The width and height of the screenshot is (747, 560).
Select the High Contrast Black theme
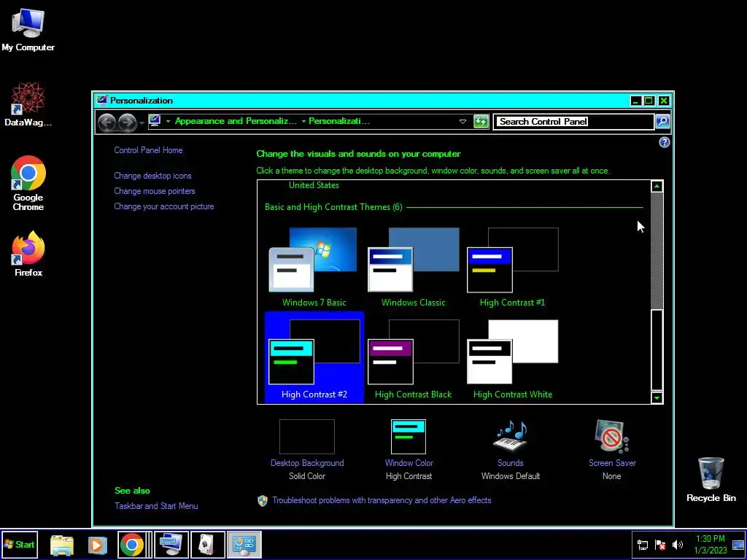click(x=413, y=357)
